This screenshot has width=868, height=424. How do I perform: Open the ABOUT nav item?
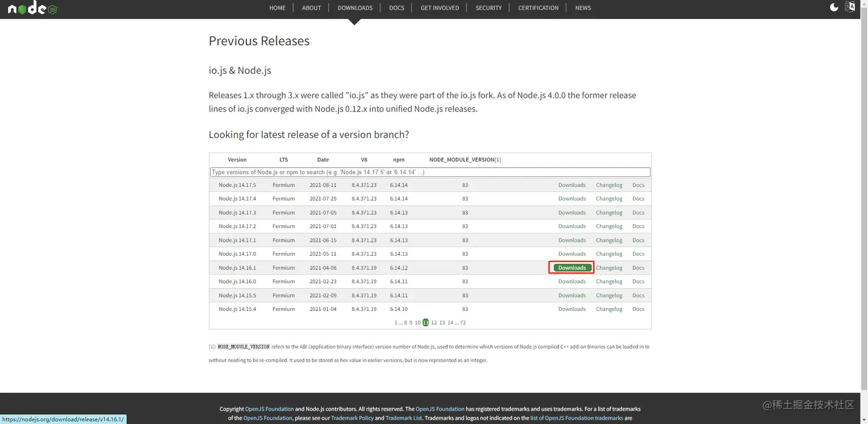click(x=312, y=8)
